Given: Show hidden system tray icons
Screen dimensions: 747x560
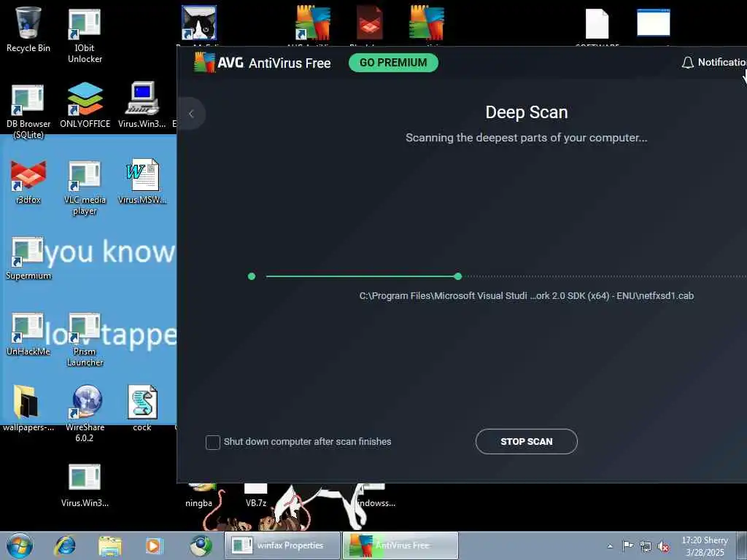Looking at the screenshot, I should pos(610,546).
